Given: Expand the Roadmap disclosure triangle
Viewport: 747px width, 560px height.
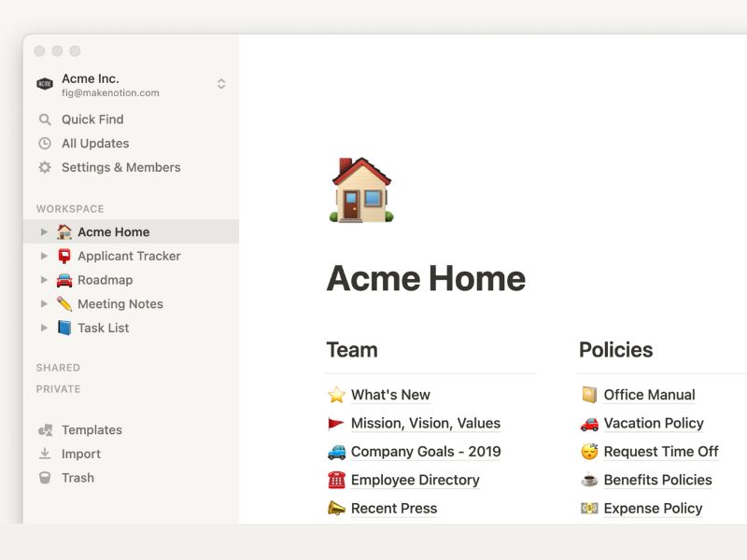Looking at the screenshot, I should click(44, 280).
